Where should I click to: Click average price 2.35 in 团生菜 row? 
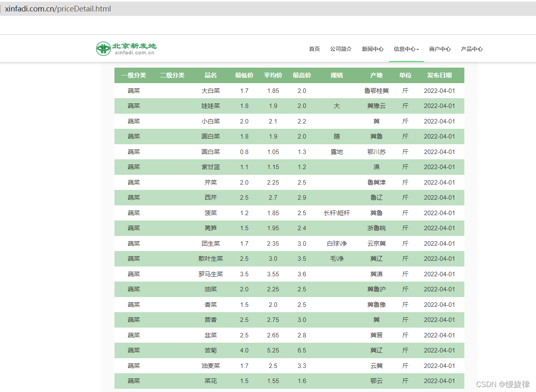(273, 244)
